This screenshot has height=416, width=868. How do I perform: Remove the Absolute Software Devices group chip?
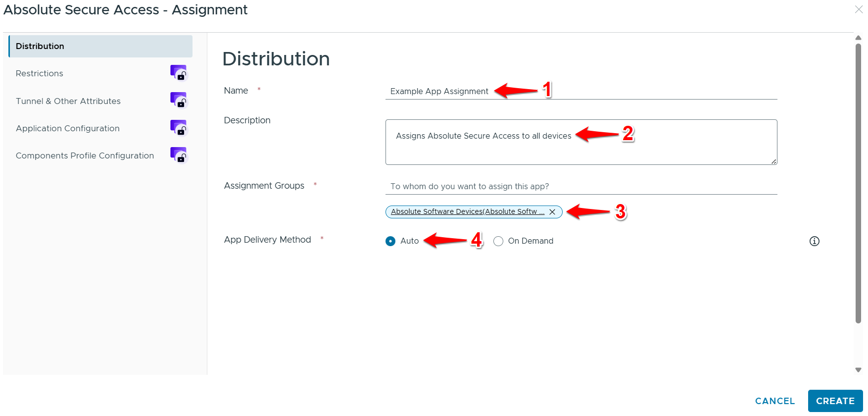click(552, 212)
